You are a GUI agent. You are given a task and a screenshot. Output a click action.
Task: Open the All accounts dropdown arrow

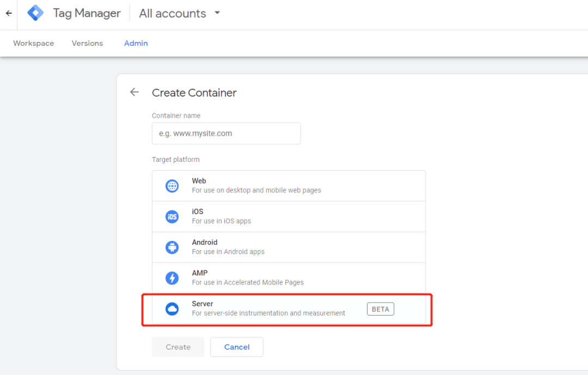tap(217, 13)
